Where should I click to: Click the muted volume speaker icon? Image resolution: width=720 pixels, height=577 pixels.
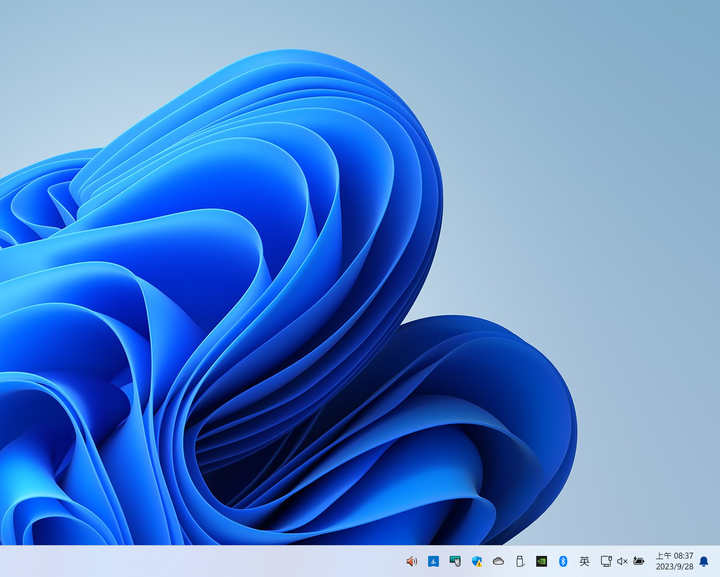point(622,561)
